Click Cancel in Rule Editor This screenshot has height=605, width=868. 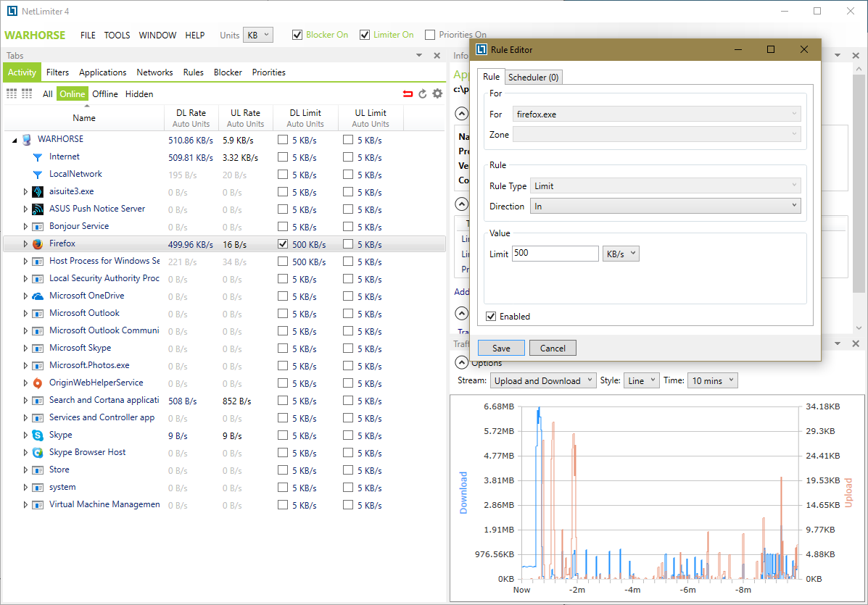553,348
